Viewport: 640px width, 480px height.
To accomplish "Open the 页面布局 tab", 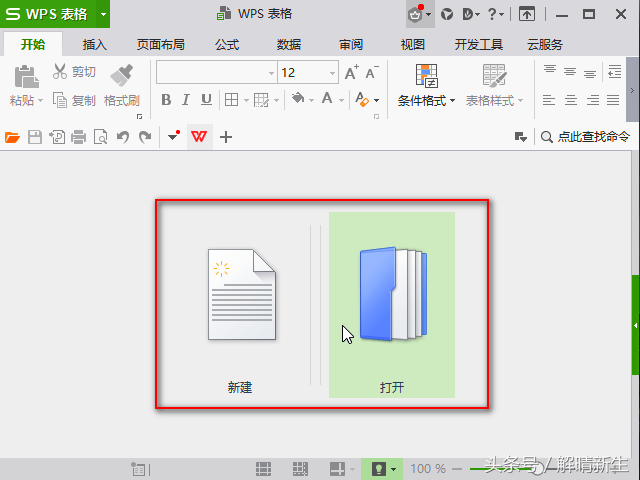I will 160,44.
